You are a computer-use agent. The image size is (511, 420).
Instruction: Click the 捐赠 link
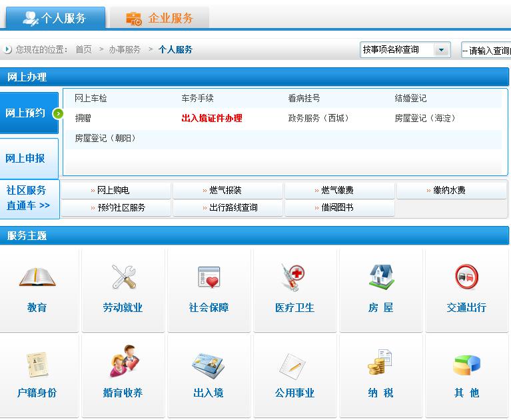(83, 118)
